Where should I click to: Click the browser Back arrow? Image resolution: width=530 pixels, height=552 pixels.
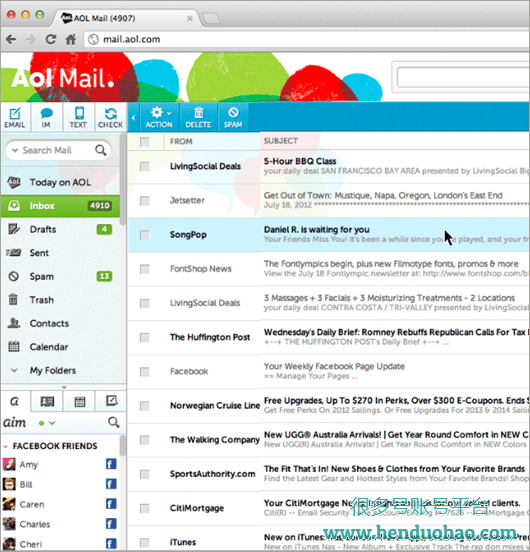click(x=11, y=39)
